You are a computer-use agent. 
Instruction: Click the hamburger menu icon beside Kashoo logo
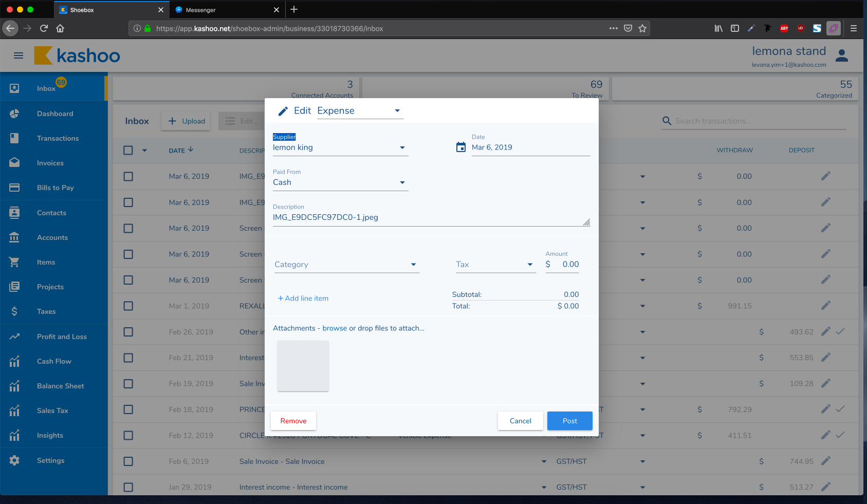click(19, 55)
